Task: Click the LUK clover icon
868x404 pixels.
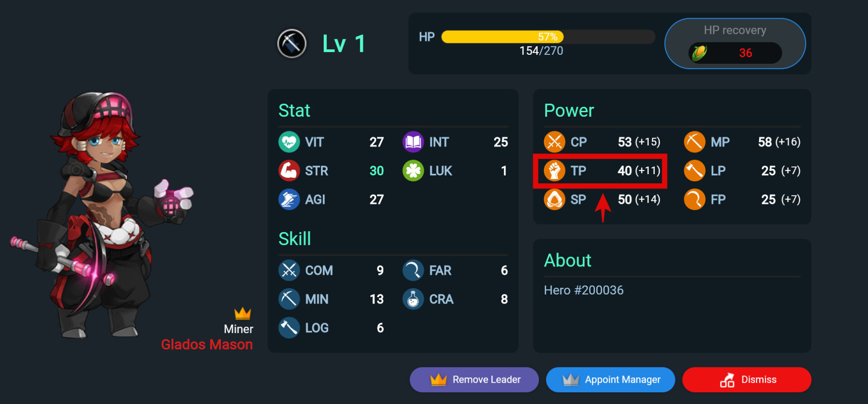Action: pyautogui.click(x=413, y=171)
